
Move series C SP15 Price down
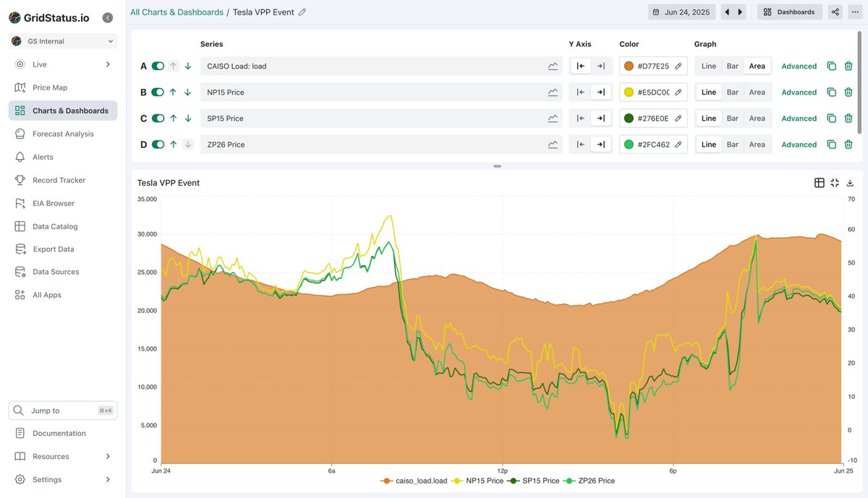[188, 119]
